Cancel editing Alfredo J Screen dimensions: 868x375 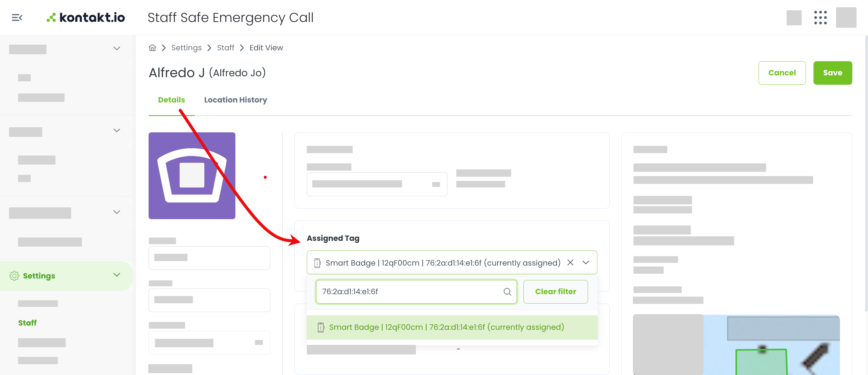tap(782, 73)
